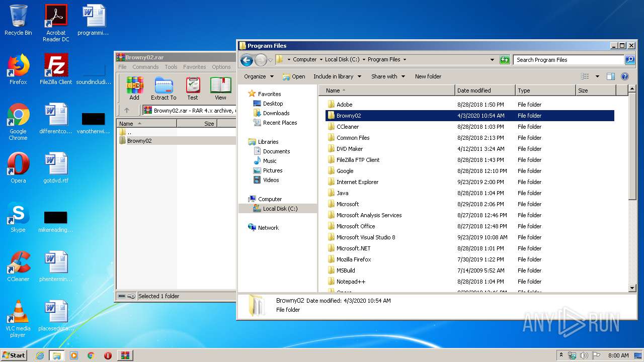Click the arrow after Program Files in address bar

click(405, 59)
